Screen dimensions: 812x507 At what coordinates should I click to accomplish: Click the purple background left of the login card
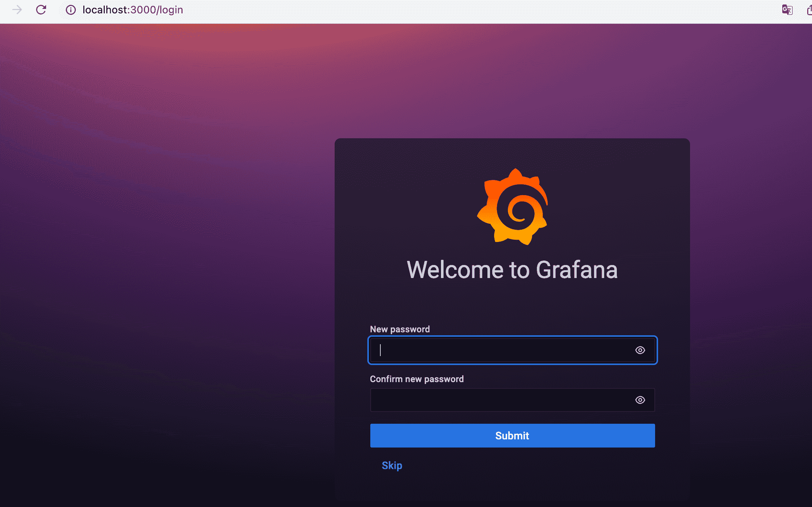(x=167, y=260)
